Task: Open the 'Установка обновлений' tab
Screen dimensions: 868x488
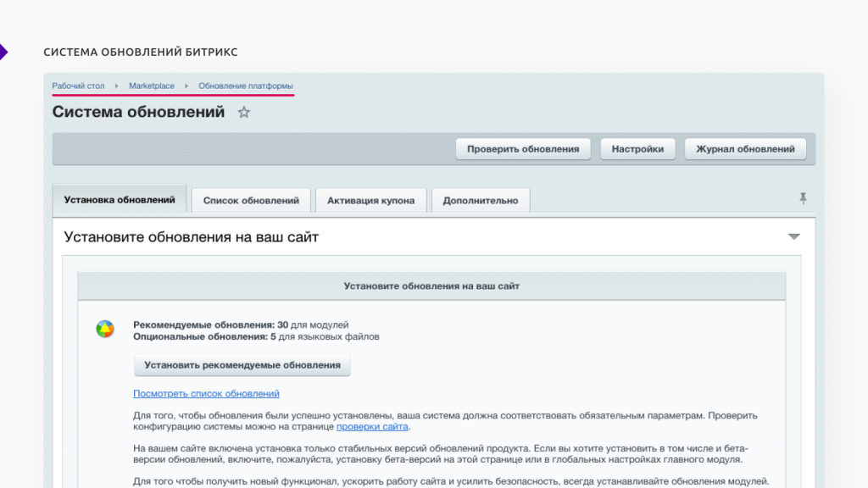Action: point(120,200)
